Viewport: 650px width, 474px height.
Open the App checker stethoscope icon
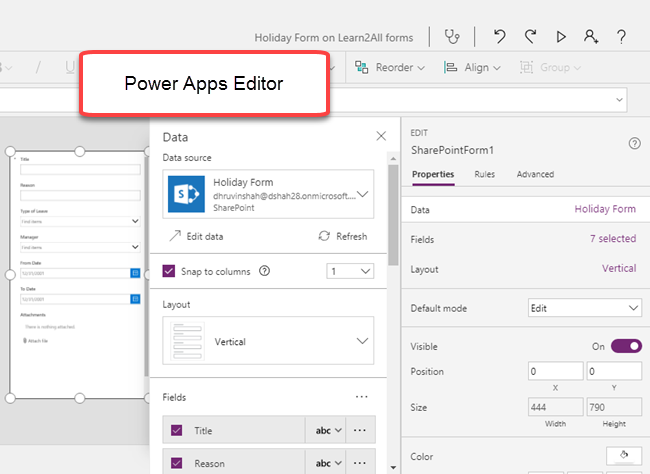pos(454,37)
